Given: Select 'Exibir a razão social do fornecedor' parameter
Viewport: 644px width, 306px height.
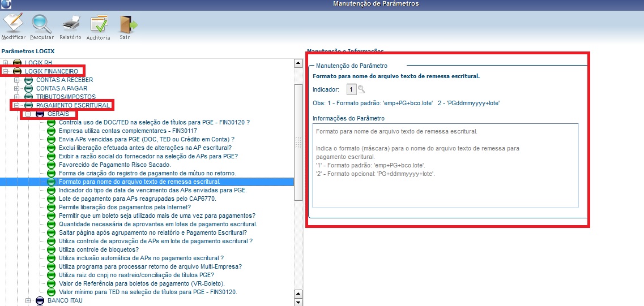Looking at the screenshot, I should [148, 156].
